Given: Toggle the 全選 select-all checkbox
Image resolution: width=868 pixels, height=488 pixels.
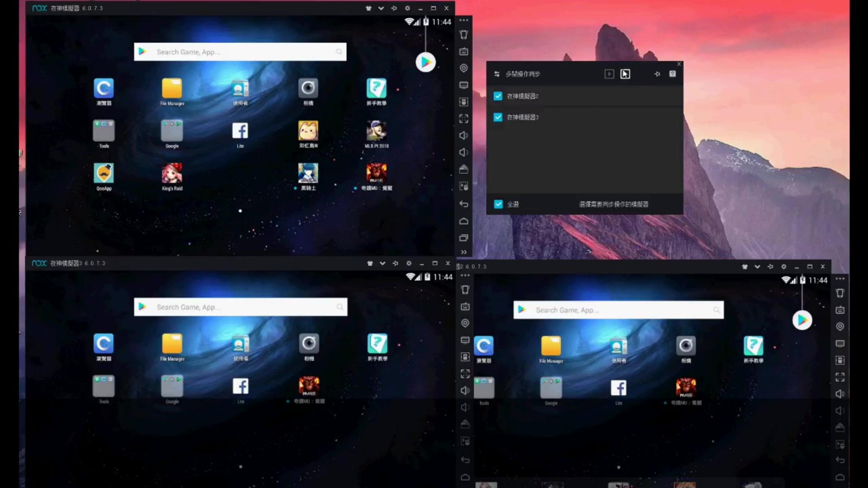Looking at the screenshot, I should point(498,204).
